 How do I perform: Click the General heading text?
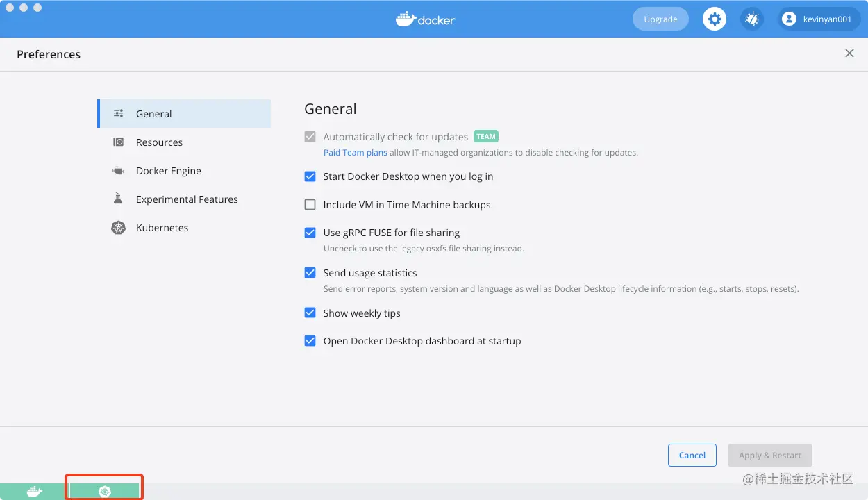click(x=331, y=108)
